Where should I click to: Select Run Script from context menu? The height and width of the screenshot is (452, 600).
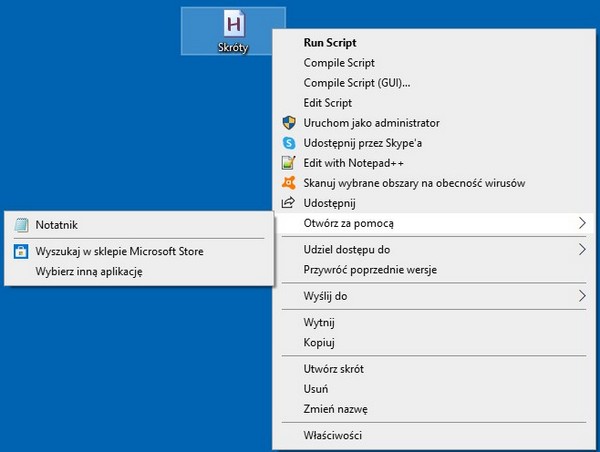[x=330, y=43]
